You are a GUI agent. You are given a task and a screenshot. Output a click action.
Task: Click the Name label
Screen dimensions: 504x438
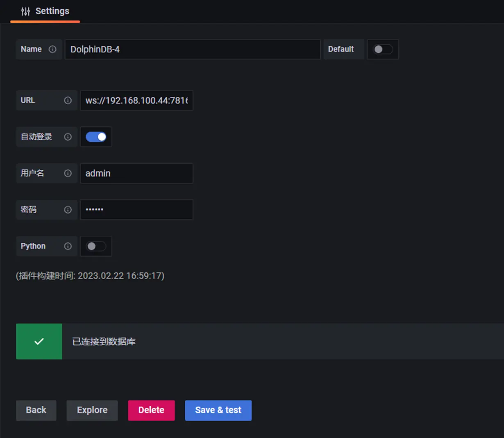coord(31,49)
